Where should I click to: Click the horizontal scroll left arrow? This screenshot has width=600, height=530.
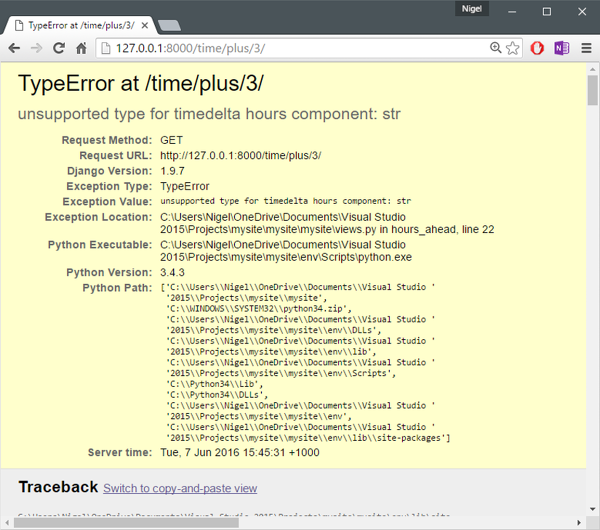pos(7,522)
